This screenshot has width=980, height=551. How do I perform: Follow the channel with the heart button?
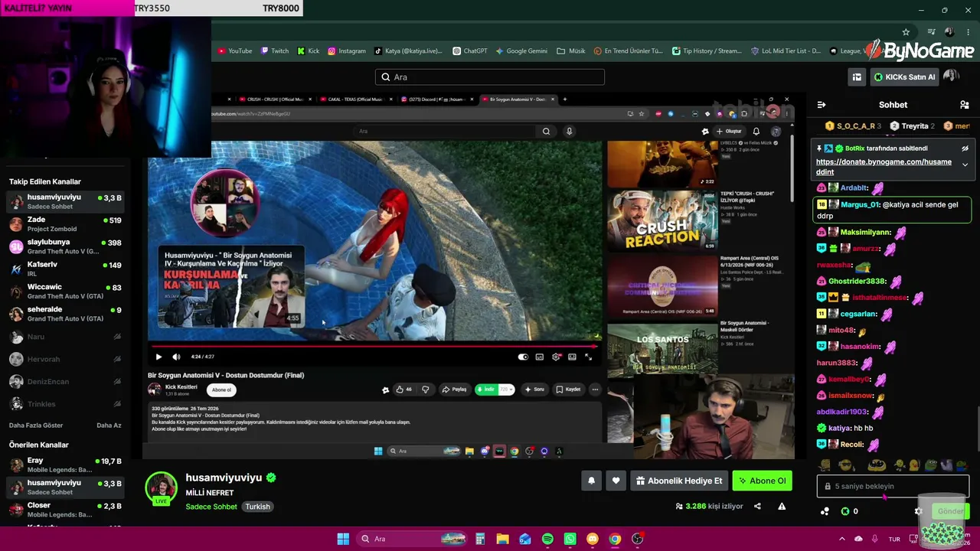click(616, 481)
